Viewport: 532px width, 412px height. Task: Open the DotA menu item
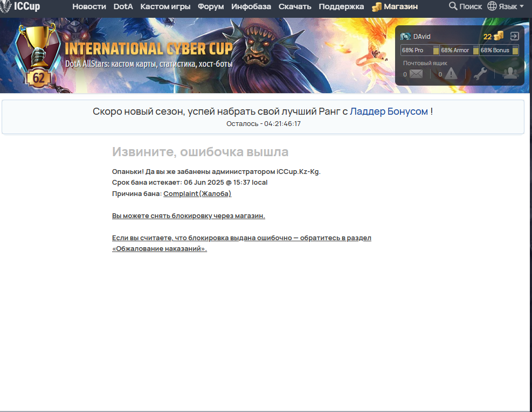coord(123,6)
